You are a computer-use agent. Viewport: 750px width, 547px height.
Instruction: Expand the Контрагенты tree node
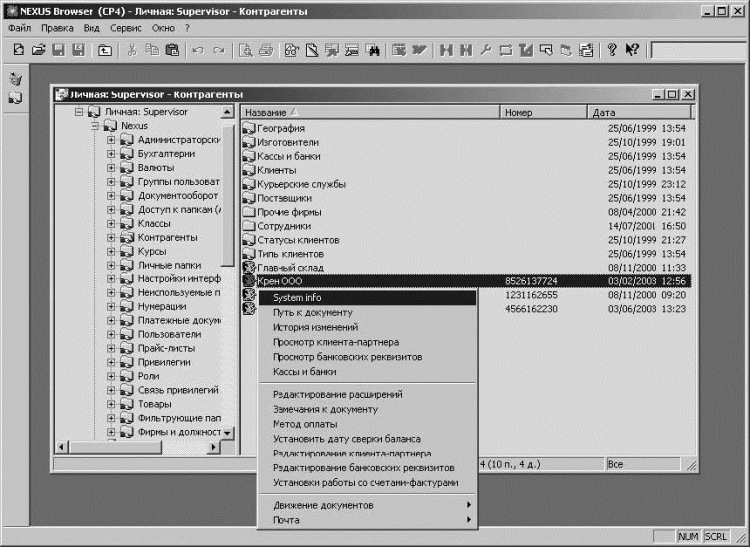tap(111, 238)
